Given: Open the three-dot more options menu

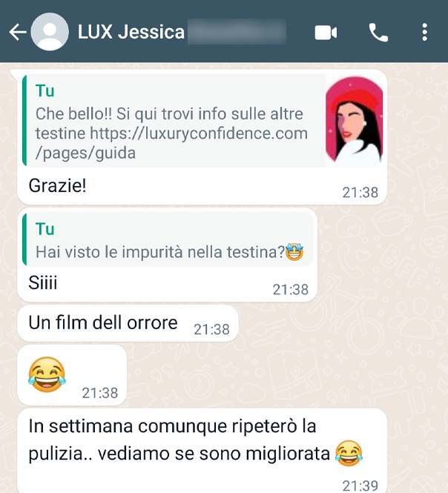Looking at the screenshot, I should (424, 32).
